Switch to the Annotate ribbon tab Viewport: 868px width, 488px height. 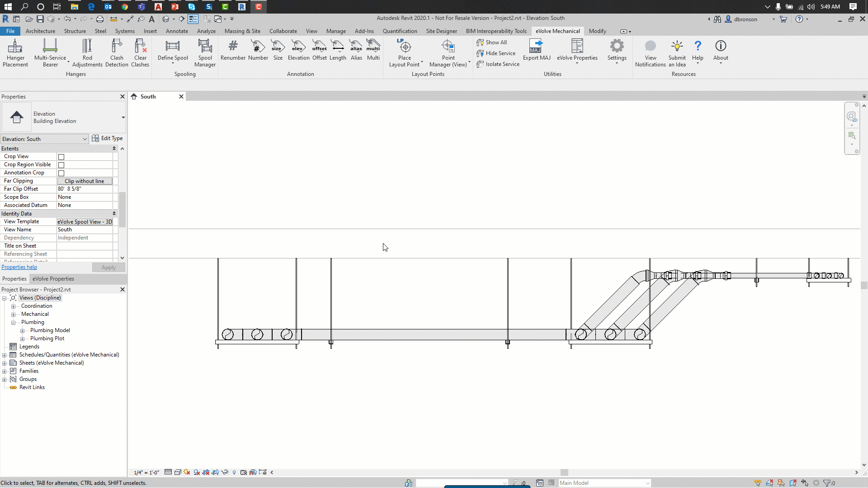pos(177,31)
